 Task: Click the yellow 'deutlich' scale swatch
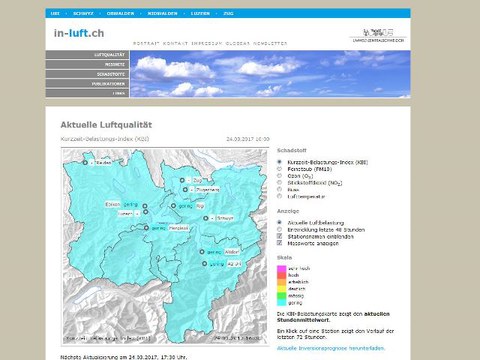click(x=282, y=289)
